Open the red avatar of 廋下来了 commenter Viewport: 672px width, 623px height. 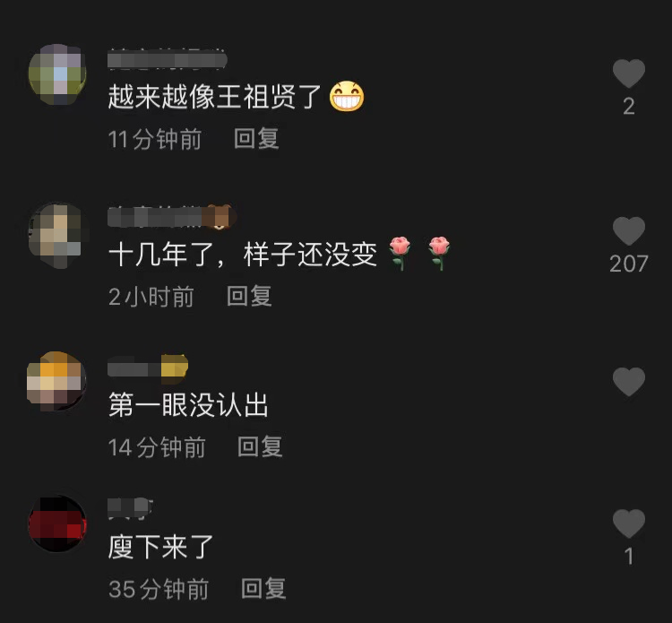(57, 524)
